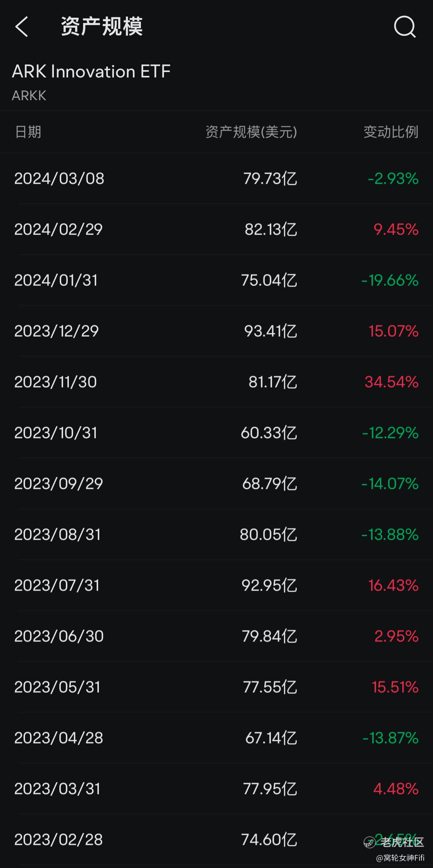The image size is (433, 868).
Task: Tap the 资产规模(美元) column header
Action: click(251, 132)
